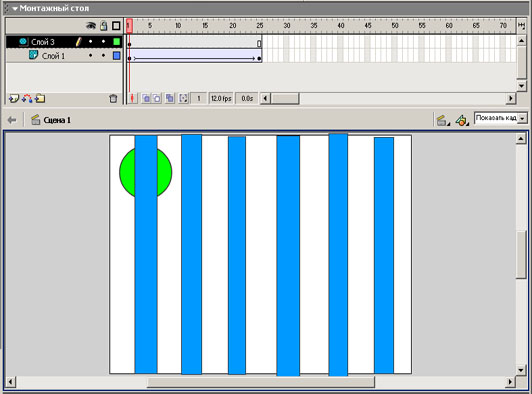Click the stage vertical scrollbar thumb
The height and width of the screenshot is (394, 532).
coord(521,255)
